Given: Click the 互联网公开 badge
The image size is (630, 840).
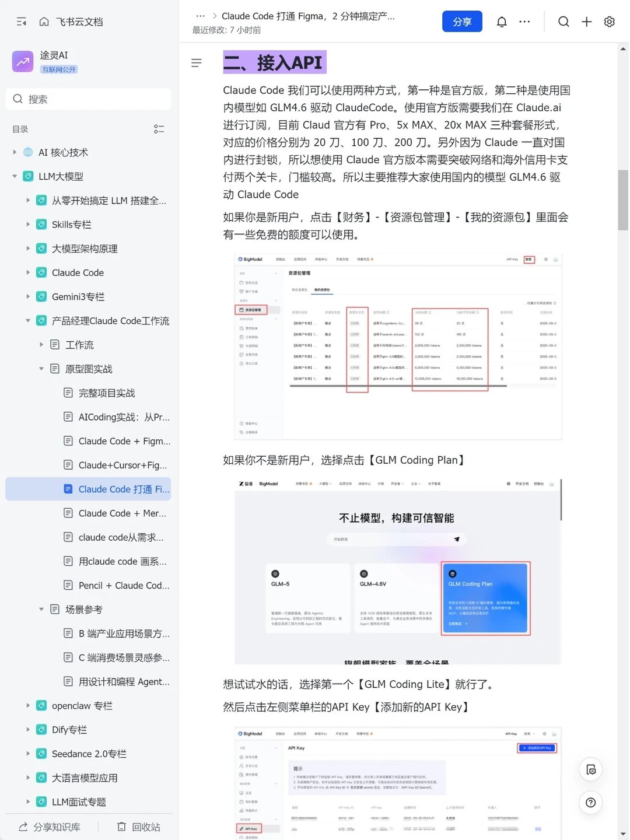Looking at the screenshot, I should [x=59, y=69].
